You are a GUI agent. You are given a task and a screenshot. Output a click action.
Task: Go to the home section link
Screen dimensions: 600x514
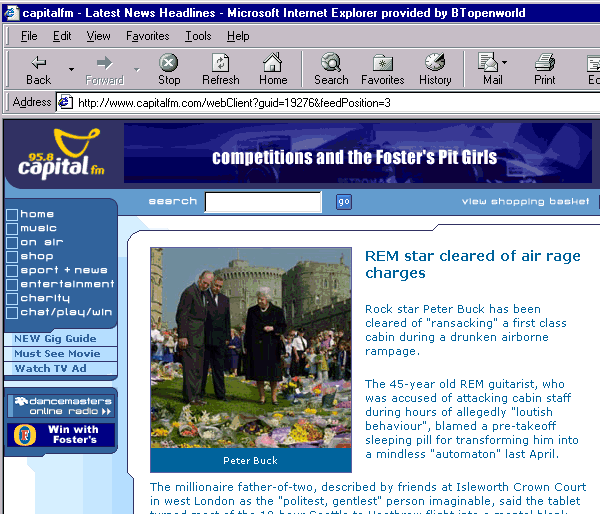pos(37,214)
